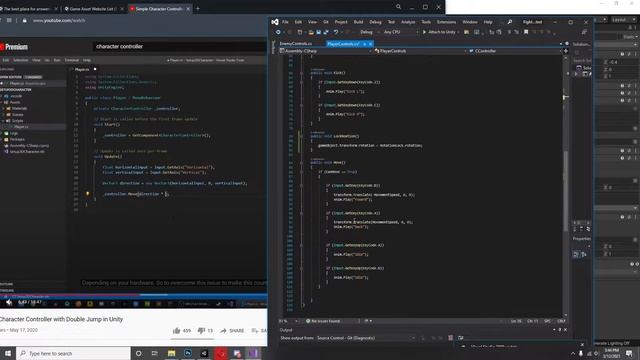Click the Undo toolbar icon
This screenshot has width=640, height=360.
click(x=336, y=32)
